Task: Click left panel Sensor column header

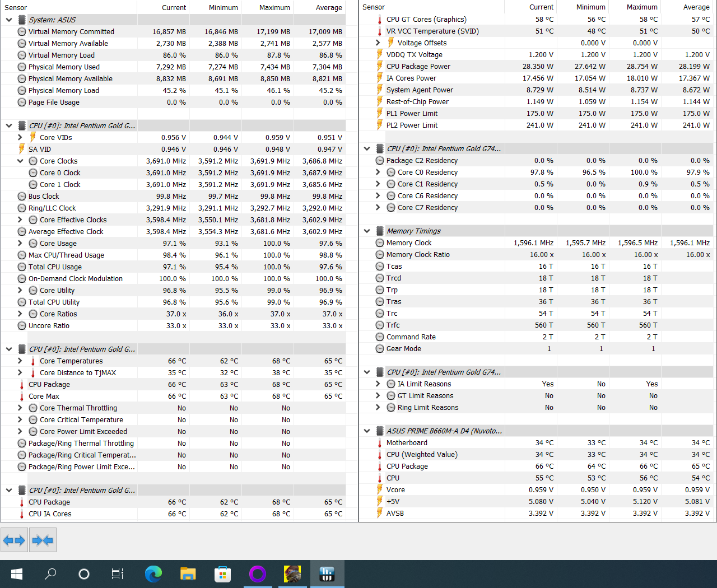Action: click(x=68, y=7)
